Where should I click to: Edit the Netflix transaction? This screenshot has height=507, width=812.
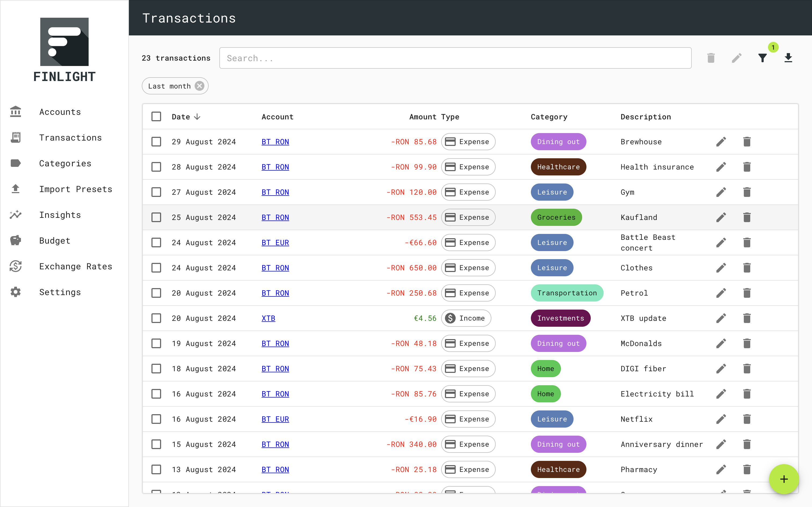(721, 419)
